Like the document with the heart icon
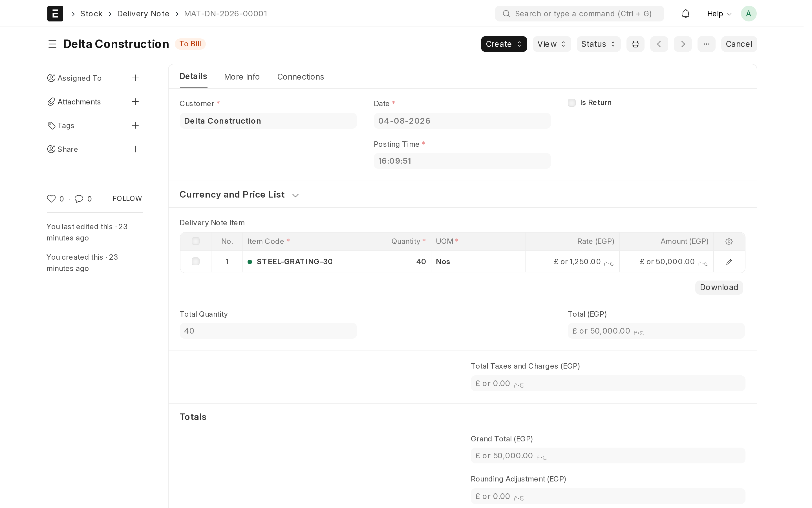812x508 pixels. click(x=51, y=199)
